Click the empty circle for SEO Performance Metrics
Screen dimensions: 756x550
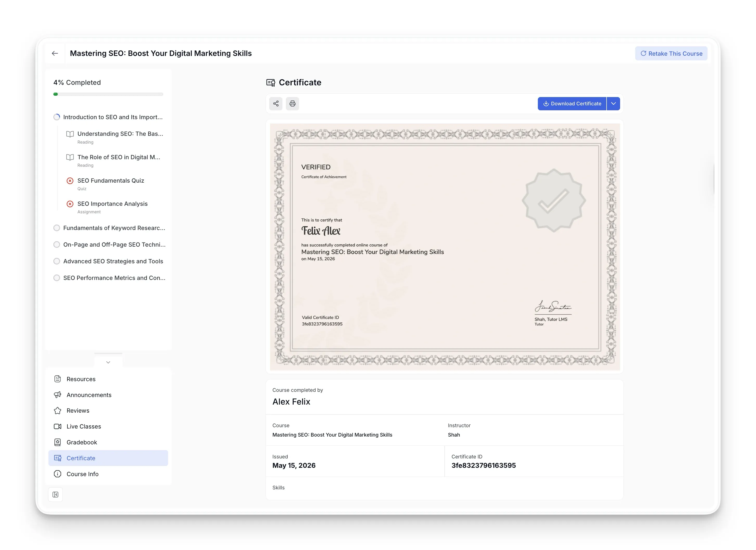57,278
